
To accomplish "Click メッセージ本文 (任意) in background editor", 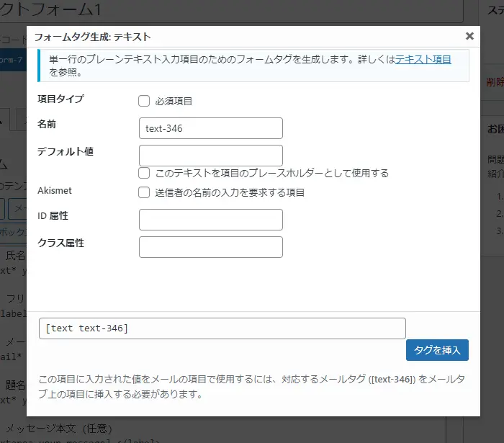I will coord(59,428).
